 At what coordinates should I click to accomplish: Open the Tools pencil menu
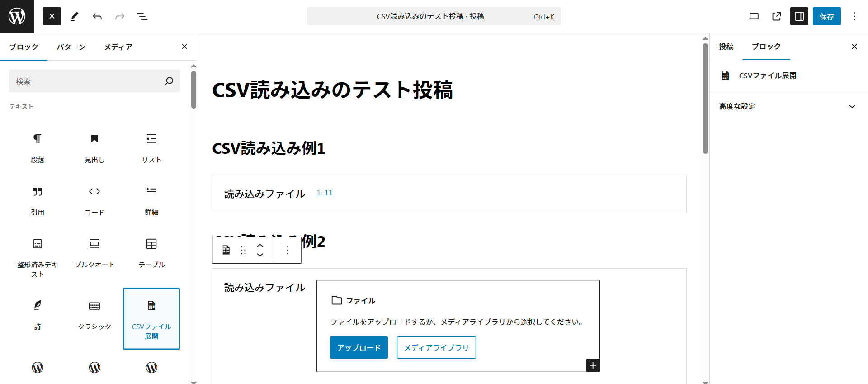pos(75,16)
